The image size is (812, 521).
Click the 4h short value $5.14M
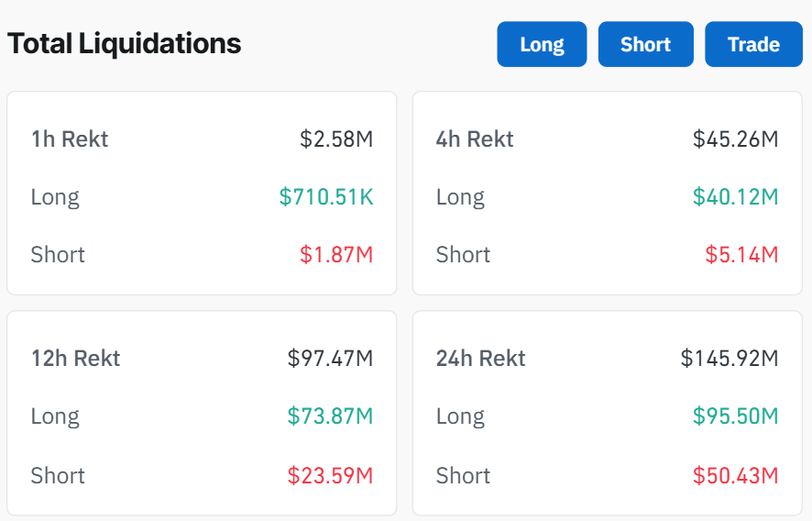coord(741,255)
